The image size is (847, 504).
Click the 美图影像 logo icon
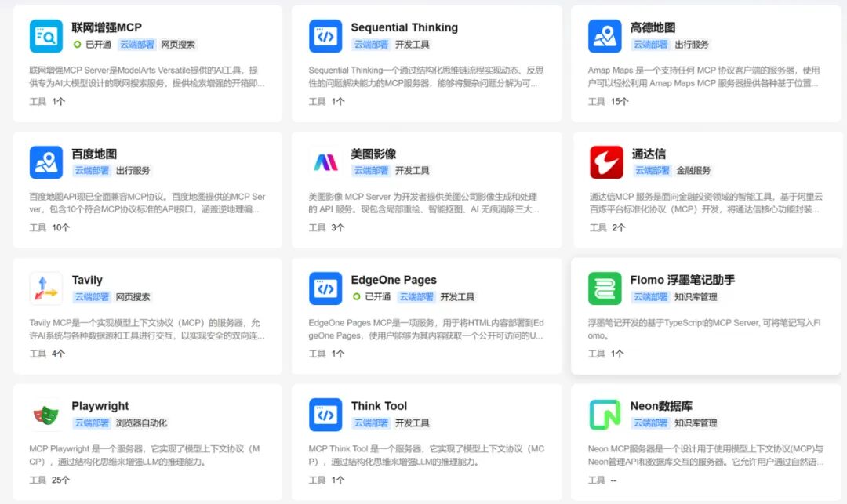(325, 161)
